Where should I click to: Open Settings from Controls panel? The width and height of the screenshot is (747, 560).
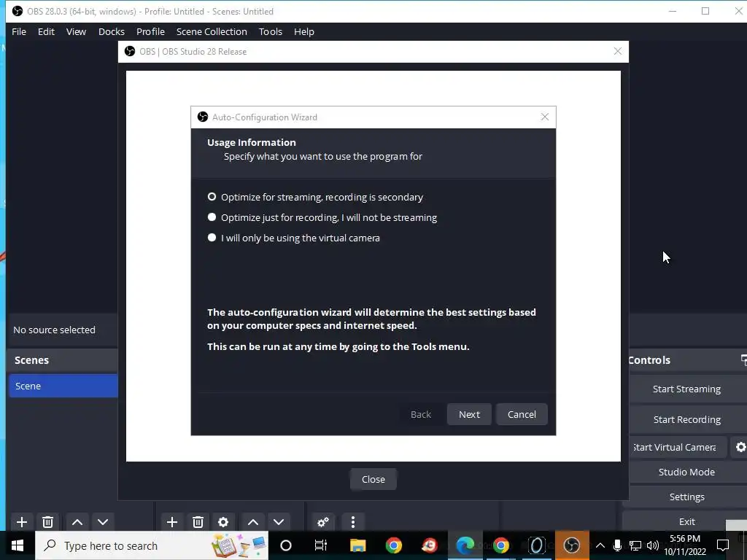(686, 497)
